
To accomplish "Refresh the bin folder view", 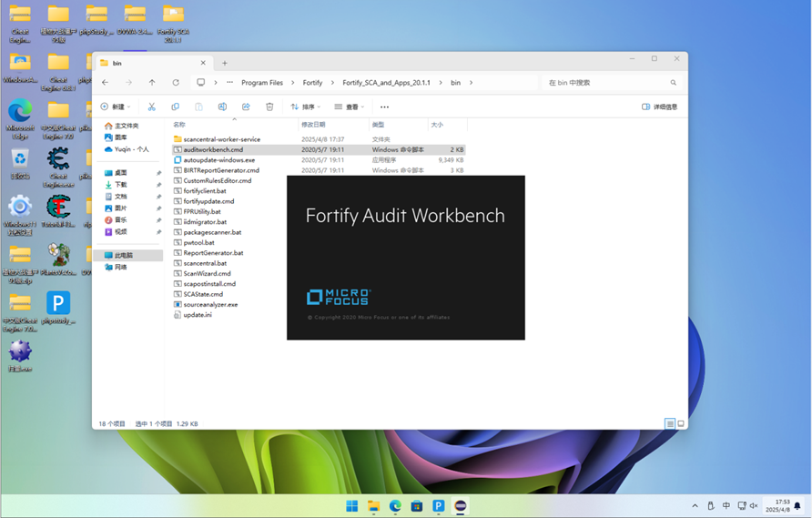I will 176,82.
